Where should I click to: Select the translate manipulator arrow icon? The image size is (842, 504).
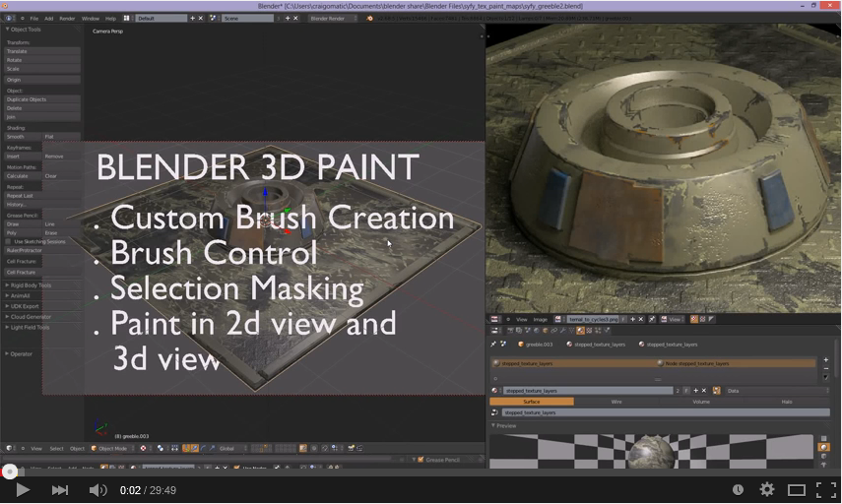194,448
